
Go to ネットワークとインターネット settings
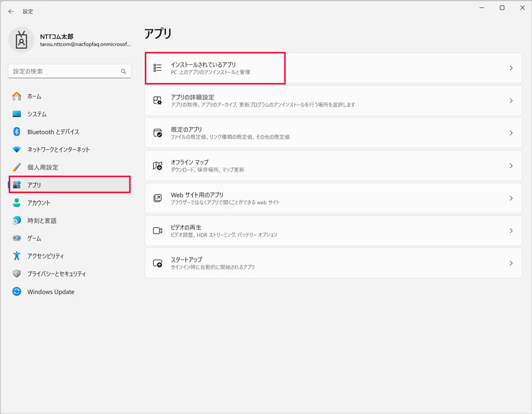tap(59, 150)
